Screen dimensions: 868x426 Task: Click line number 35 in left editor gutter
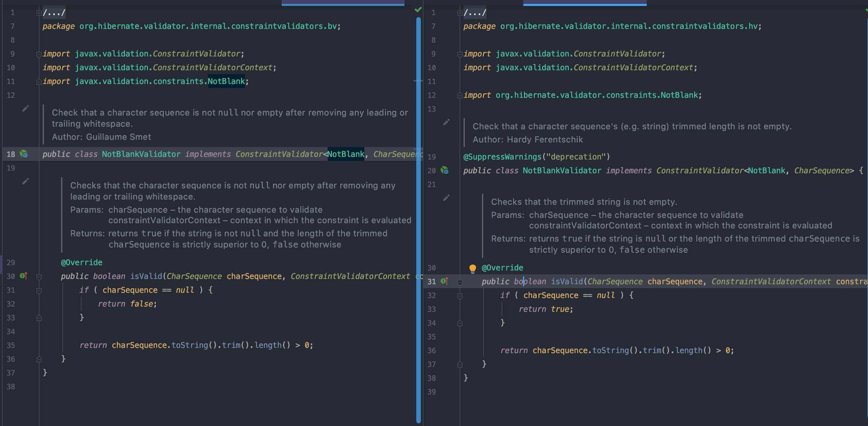(x=11, y=345)
